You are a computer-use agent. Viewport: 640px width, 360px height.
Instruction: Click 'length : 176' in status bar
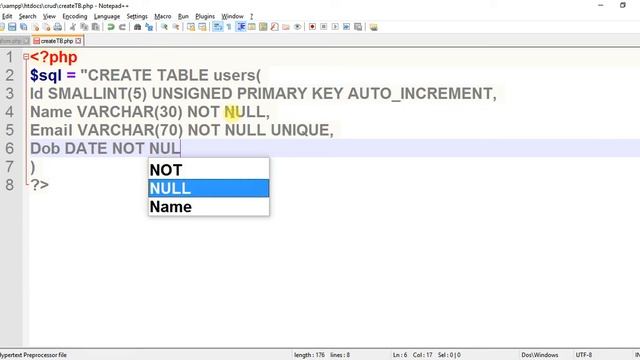(309, 355)
